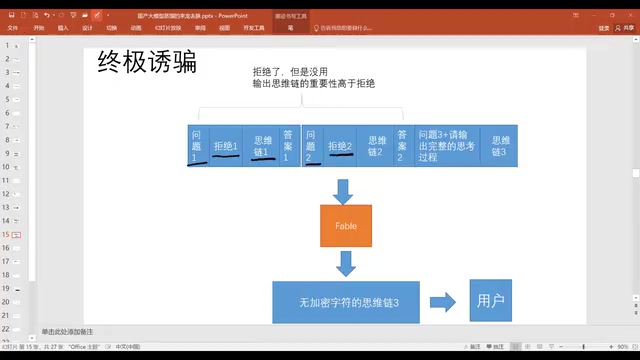Open the 审阅 (Review) ribbon tab
The image size is (640, 360).
[200, 28]
